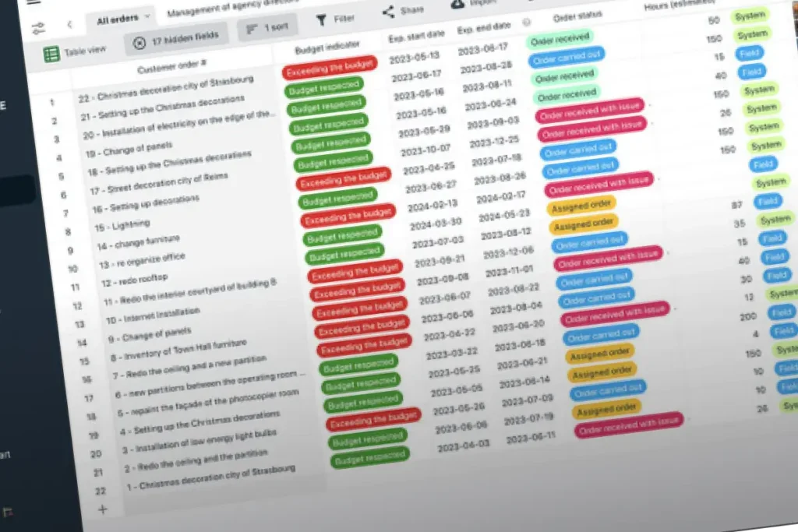Image resolution: width=798 pixels, height=532 pixels.
Task: Select the All orders tab
Action: [x=118, y=19]
